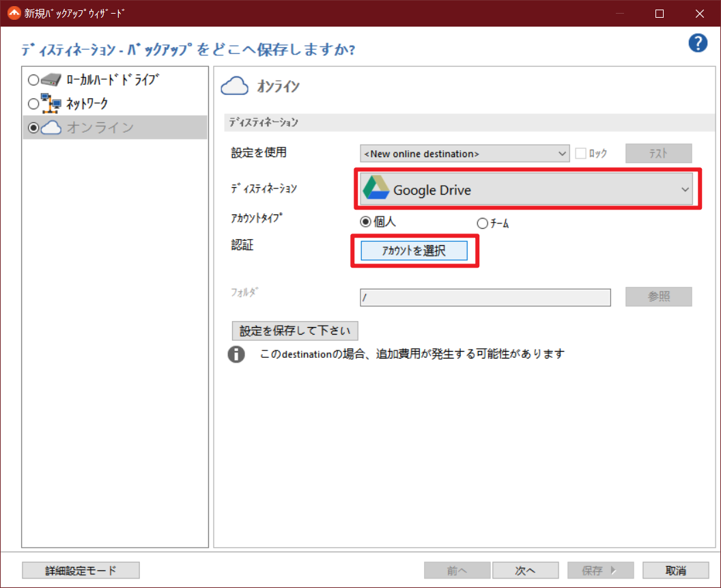Viewport: 721px width, 588px height.
Task: Maximize the wizard window
Action: pos(660,14)
